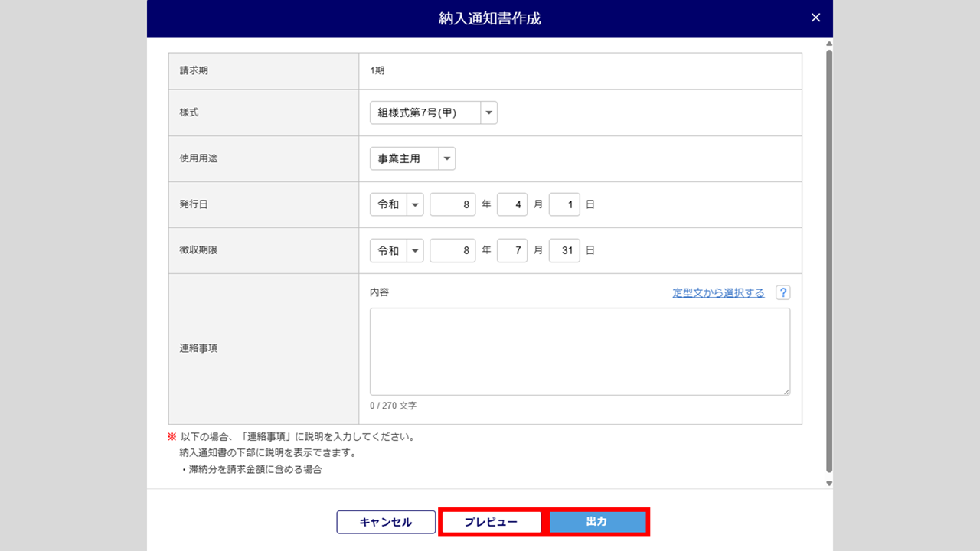This screenshot has height=551, width=980.
Task: Click the 請求期 row label
Action: pyautogui.click(x=194, y=70)
